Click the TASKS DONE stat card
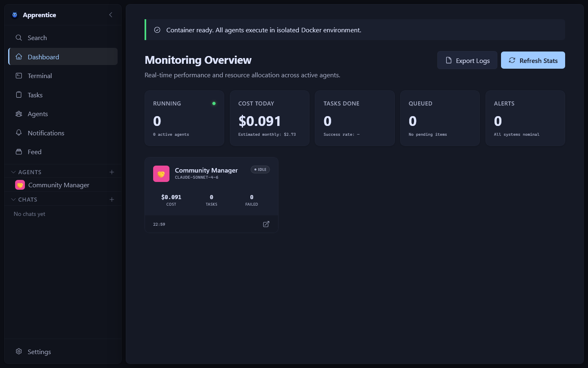The image size is (588, 368). 355,118
